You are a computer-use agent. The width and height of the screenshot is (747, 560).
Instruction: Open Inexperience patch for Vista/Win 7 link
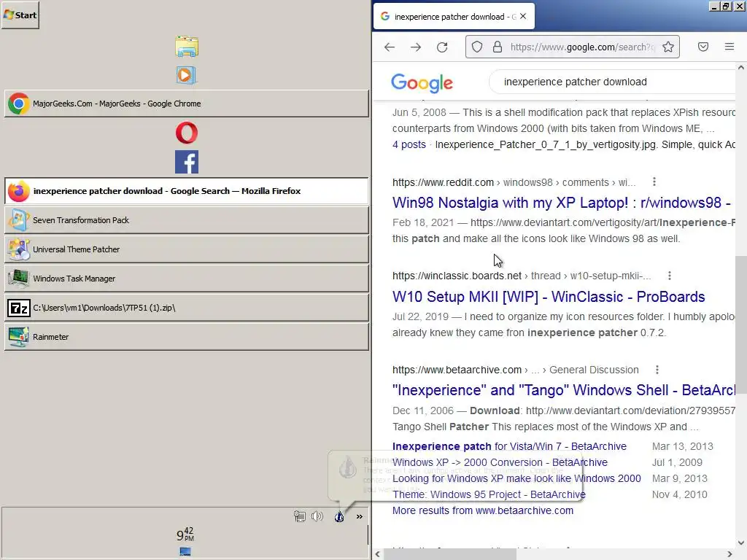(x=509, y=447)
